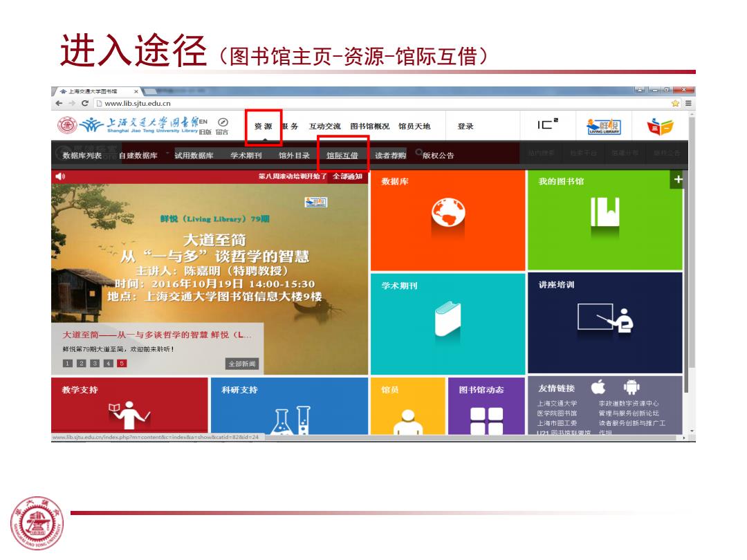Open the 馆员天地 menu

(x=414, y=127)
